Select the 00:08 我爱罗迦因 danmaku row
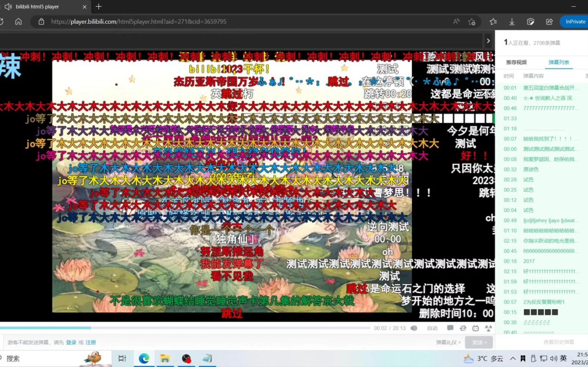588x367 pixels. [541, 159]
